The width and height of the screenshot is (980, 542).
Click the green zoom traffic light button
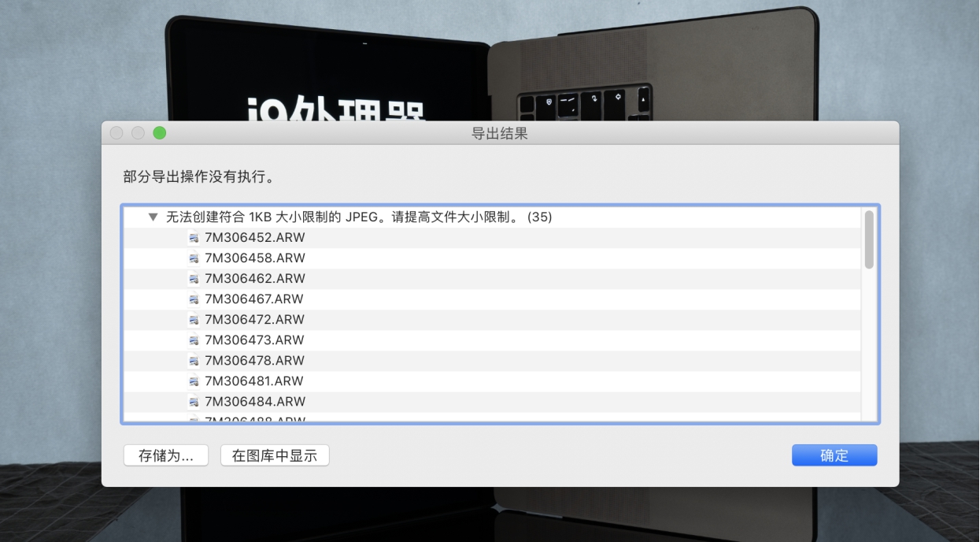click(160, 133)
